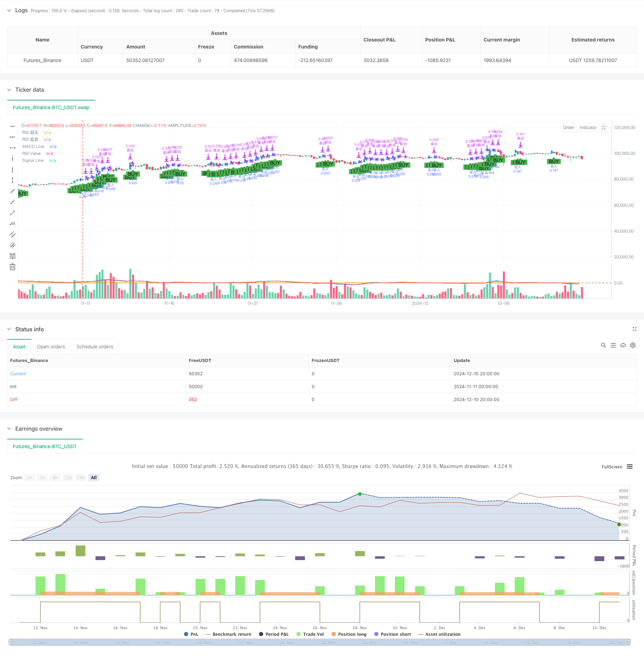Collapse the Ticker data section
This screenshot has width=644, height=656.
coord(9,90)
